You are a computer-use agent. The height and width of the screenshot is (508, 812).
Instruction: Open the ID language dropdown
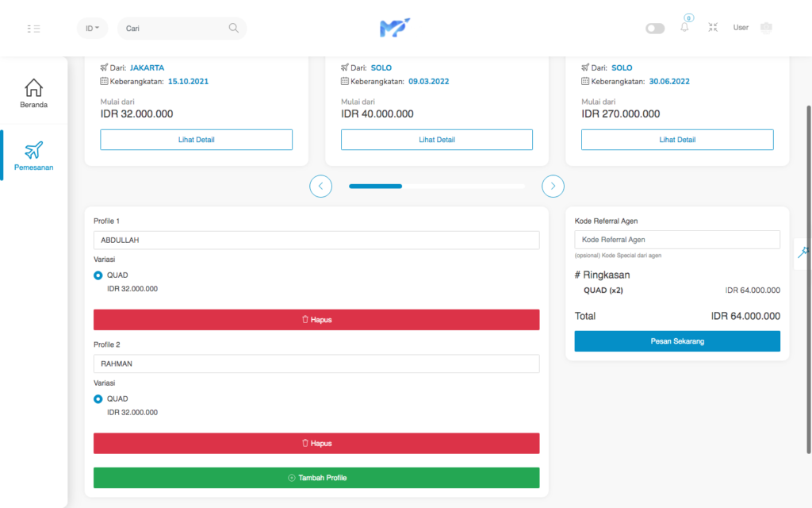tap(92, 29)
